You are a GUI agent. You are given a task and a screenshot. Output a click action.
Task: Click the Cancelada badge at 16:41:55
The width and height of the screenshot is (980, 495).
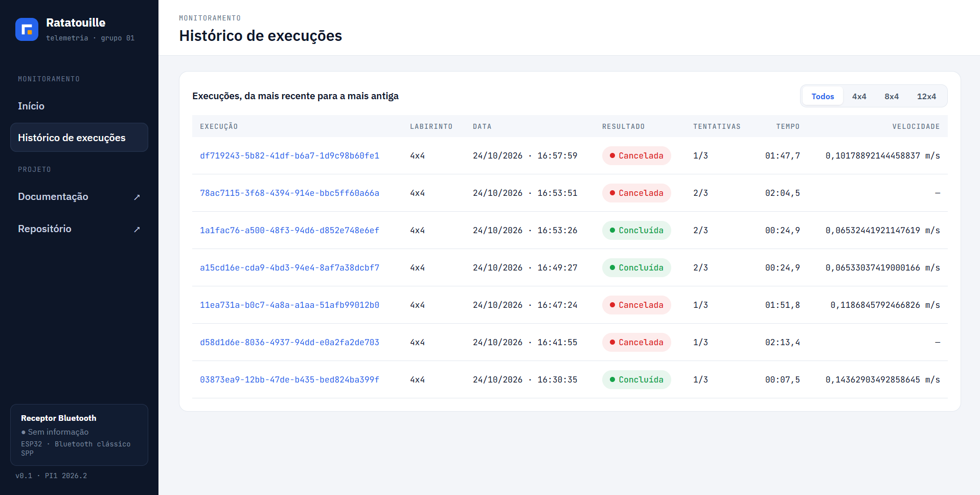tap(636, 342)
